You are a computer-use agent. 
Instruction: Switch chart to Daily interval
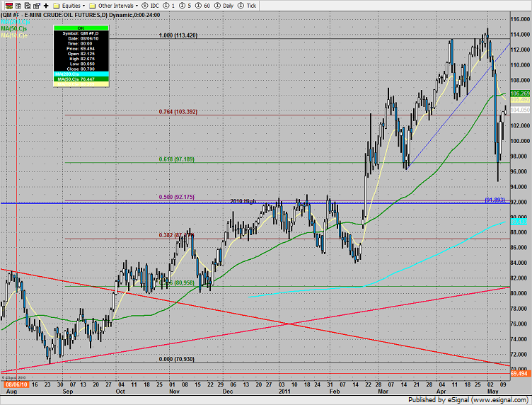pyautogui.click(x=224, y=6)
